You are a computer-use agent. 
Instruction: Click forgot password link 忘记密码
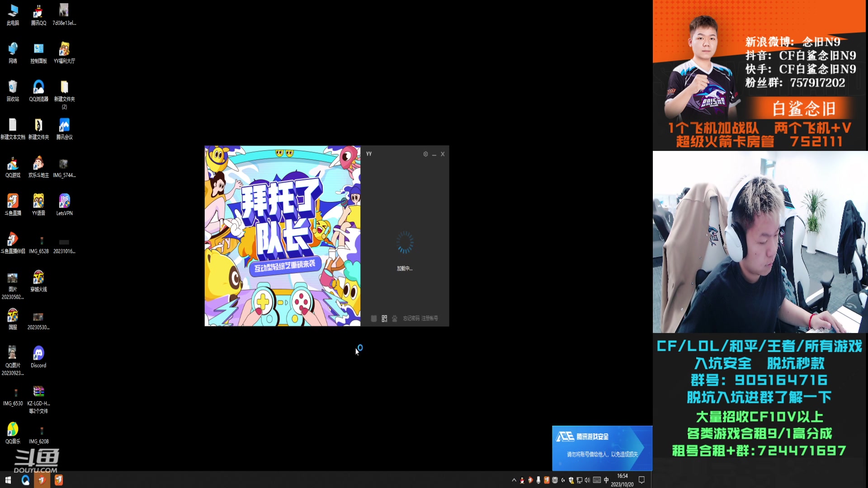411,319
